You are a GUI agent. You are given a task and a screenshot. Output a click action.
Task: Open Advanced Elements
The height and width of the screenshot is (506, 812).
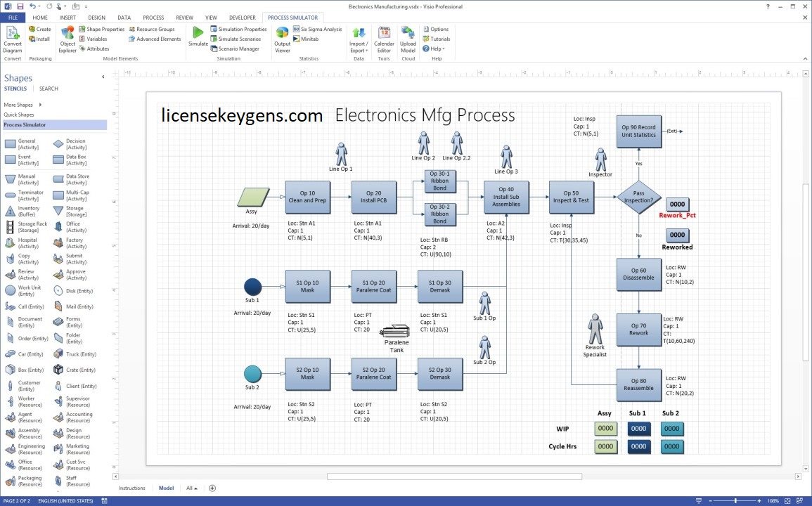tap(155, 39)
